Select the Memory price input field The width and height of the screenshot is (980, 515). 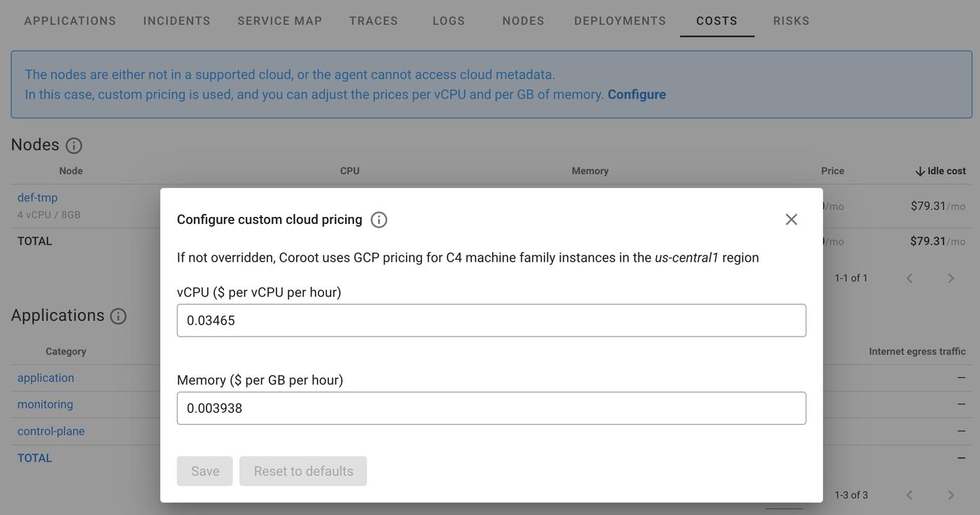491,408
